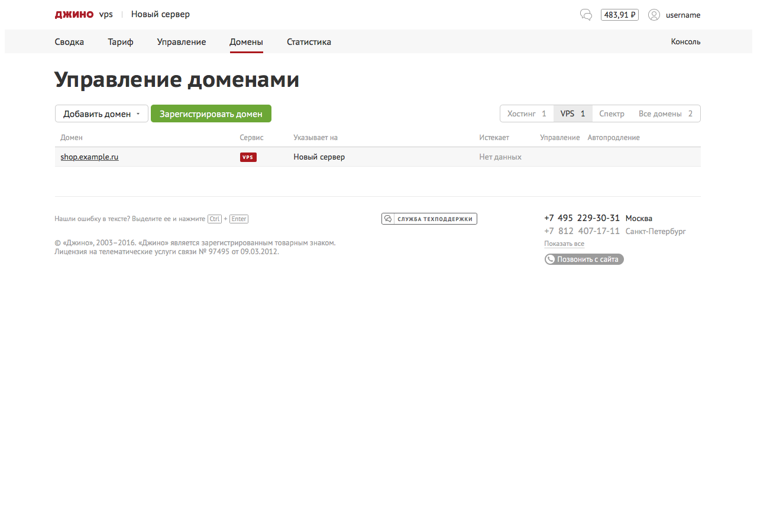
Task: Open the shop.example.ru domain
Action: pos(89,157)
